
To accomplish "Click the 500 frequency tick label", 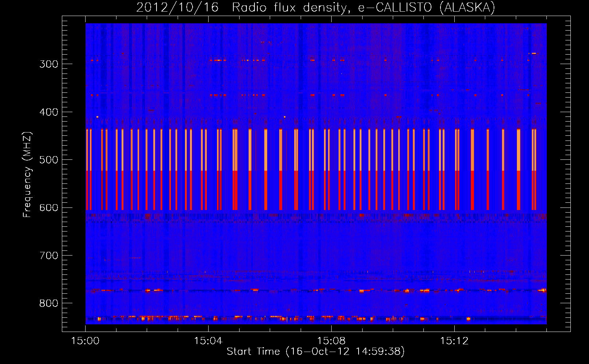I will coord(49,160).
